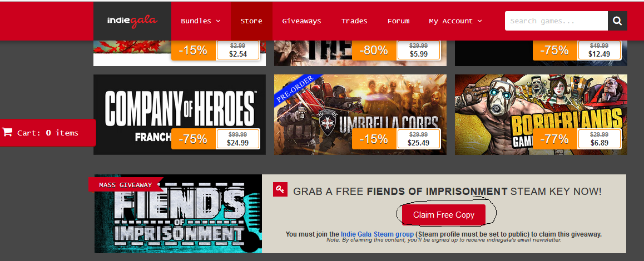Click the $24.99 price box
Image resolution: width=644 pixels, height=261 pixels.
[238, 139]
